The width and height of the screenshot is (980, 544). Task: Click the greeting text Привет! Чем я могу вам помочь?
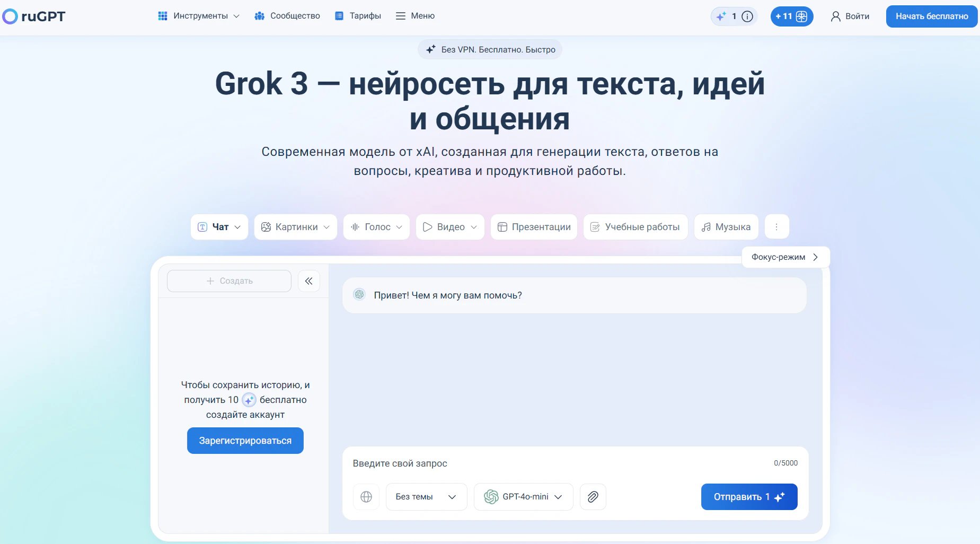tap(448, 295)
